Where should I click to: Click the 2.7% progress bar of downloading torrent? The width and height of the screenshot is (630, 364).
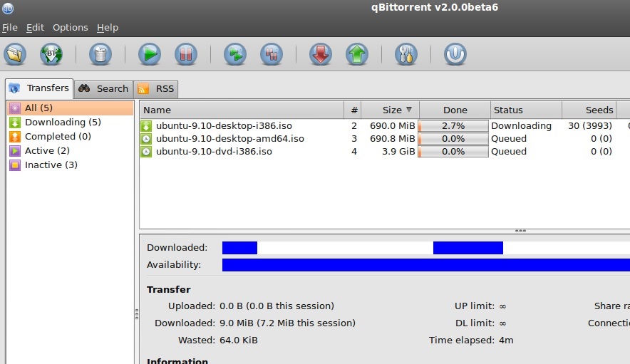point(453,125)
